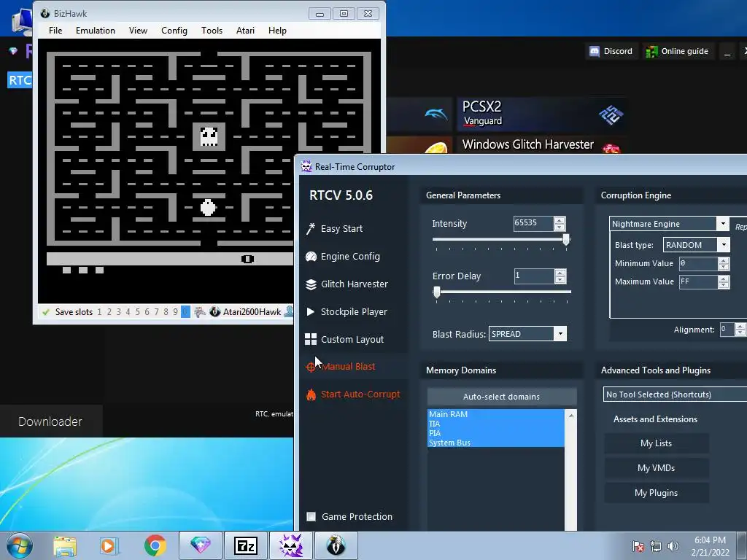The height and width of the screenshot is (560, 747).
Task: Click the Error Delay stepper arrows
Action: pos(560,276)
